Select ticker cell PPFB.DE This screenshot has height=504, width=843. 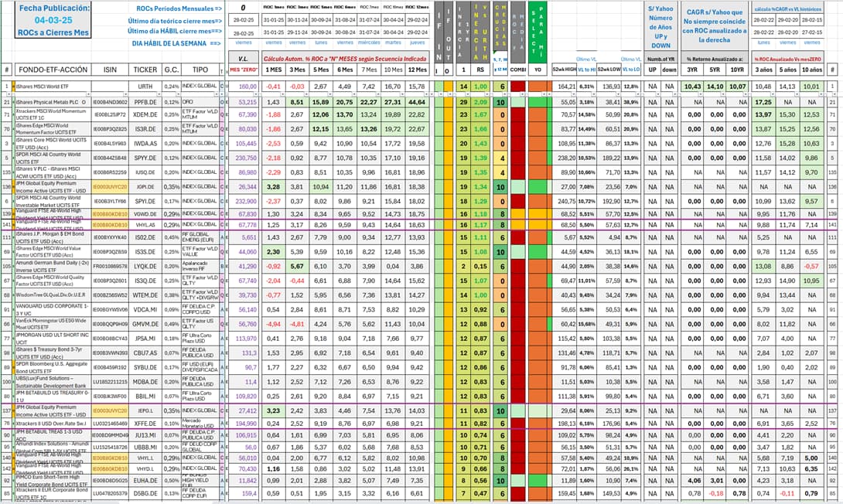(x=145, y=102)
